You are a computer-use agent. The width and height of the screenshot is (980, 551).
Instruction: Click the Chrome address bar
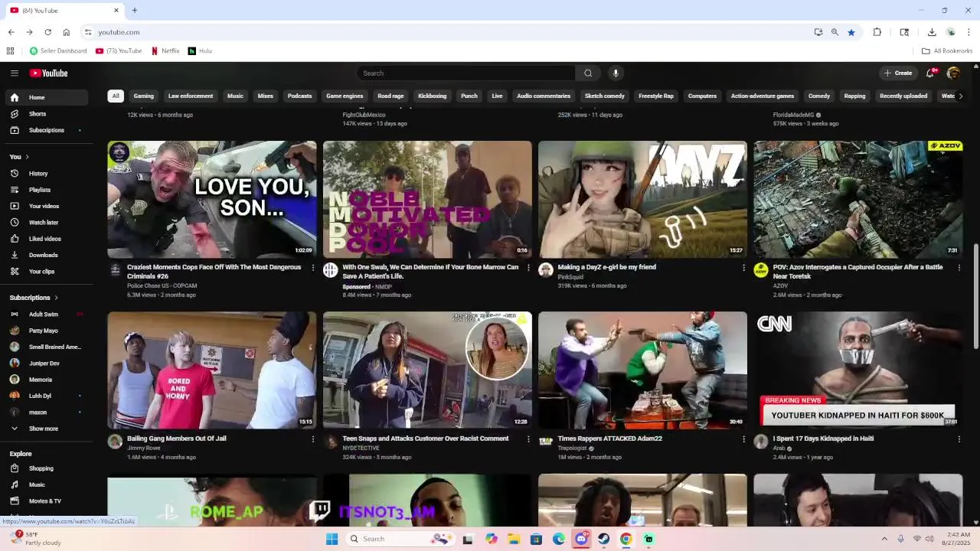(x=452, y=32)
